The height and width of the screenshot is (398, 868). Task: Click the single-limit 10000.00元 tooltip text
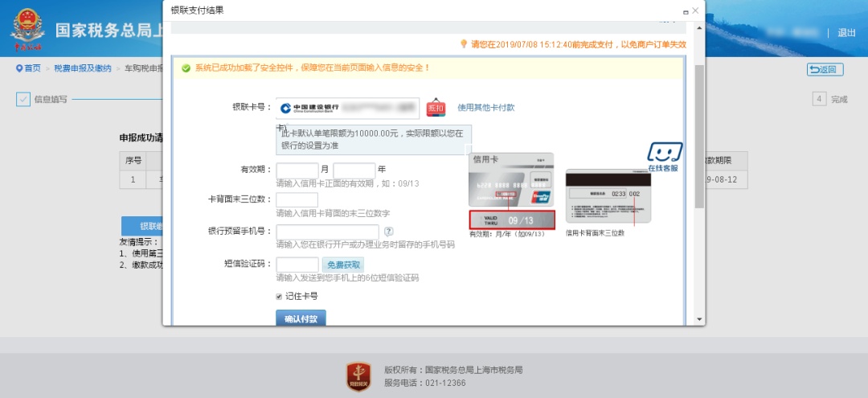coord(372,139)
